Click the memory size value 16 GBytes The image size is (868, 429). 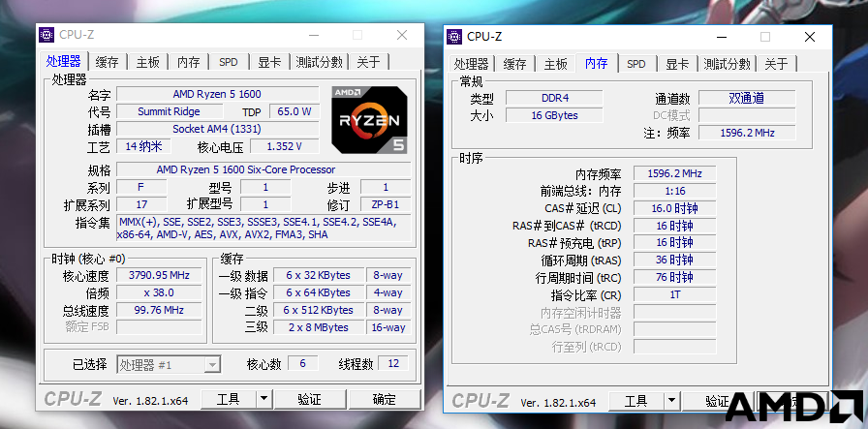(x=554, y=115)
